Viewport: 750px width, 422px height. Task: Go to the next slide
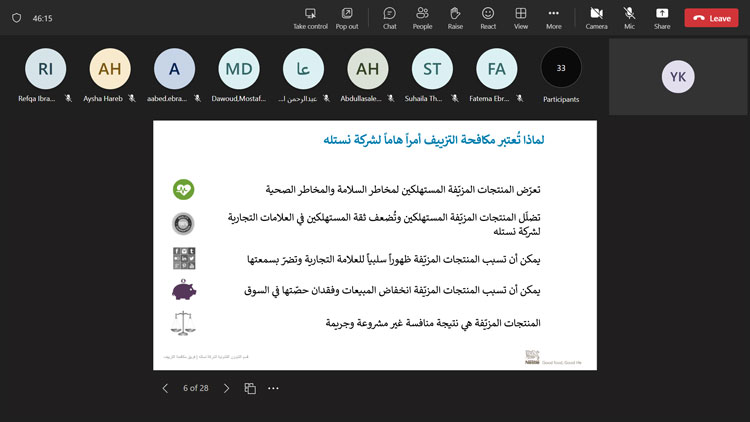226,388
